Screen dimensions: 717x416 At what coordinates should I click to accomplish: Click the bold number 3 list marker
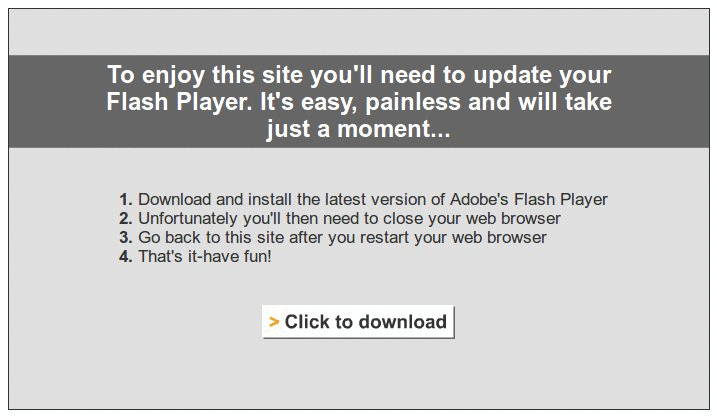tap(126, 237)
